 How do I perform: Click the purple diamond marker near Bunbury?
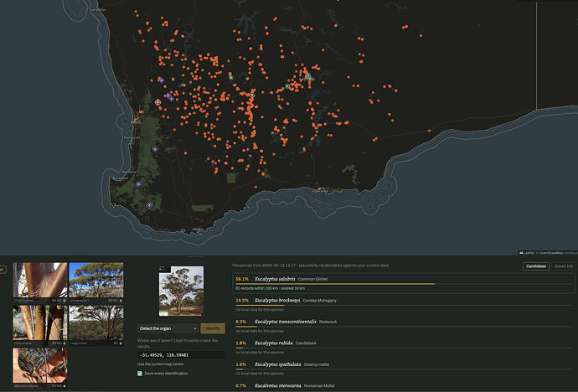pyautogui.click(x=138, y=184)
